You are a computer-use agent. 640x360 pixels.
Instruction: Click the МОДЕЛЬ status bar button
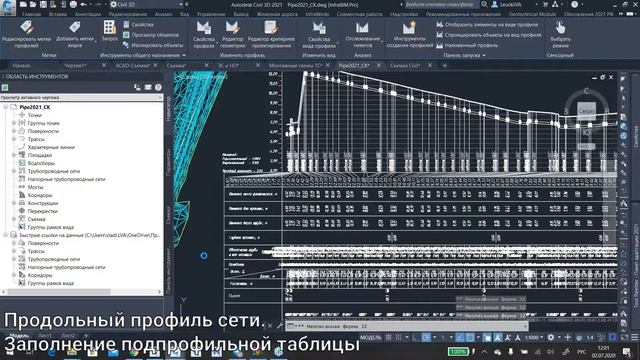tap(371, 337)
